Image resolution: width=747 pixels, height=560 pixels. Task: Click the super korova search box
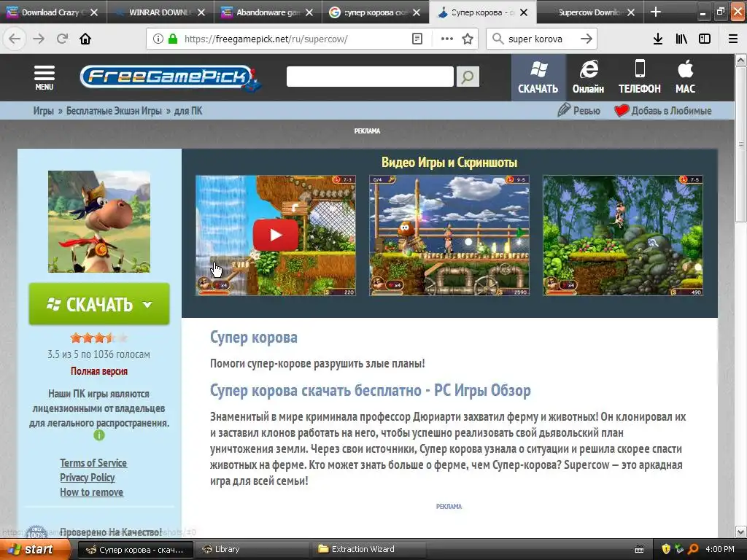coord(542,39)
